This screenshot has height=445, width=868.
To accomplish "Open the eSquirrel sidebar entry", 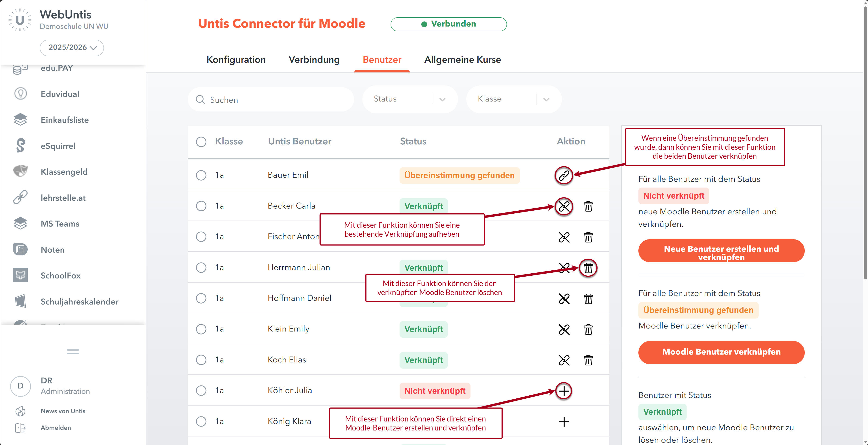I will [x=58, y=146].
